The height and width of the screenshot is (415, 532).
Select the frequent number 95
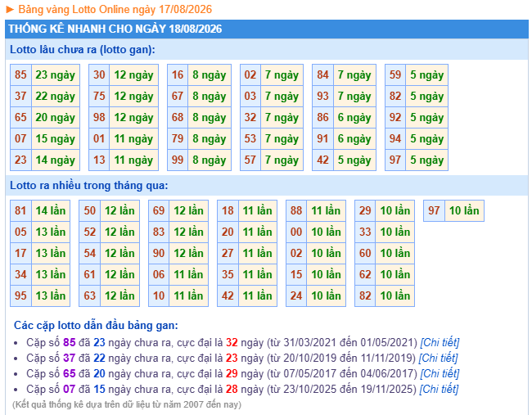pyautogui.click(x=20, y=295)
